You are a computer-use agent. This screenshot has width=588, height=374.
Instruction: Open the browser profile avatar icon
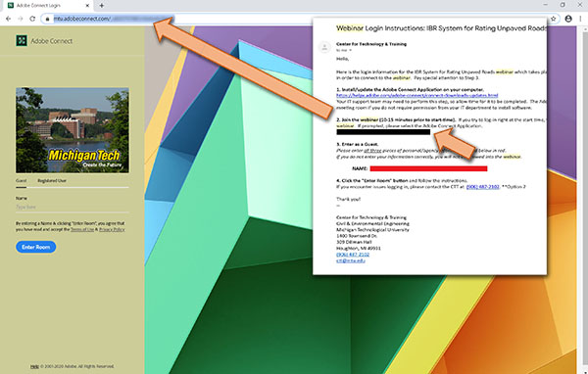[x=568, y=19]
